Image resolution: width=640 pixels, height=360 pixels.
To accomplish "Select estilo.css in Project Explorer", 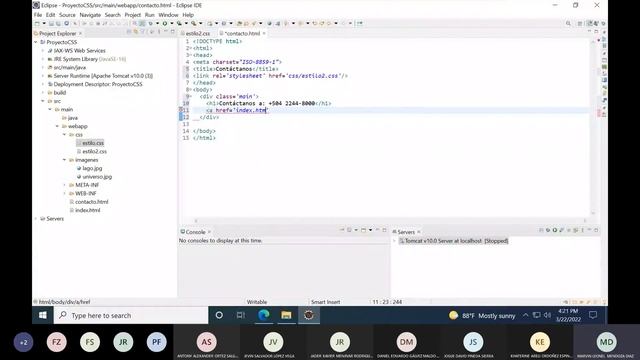I will 93,143.
